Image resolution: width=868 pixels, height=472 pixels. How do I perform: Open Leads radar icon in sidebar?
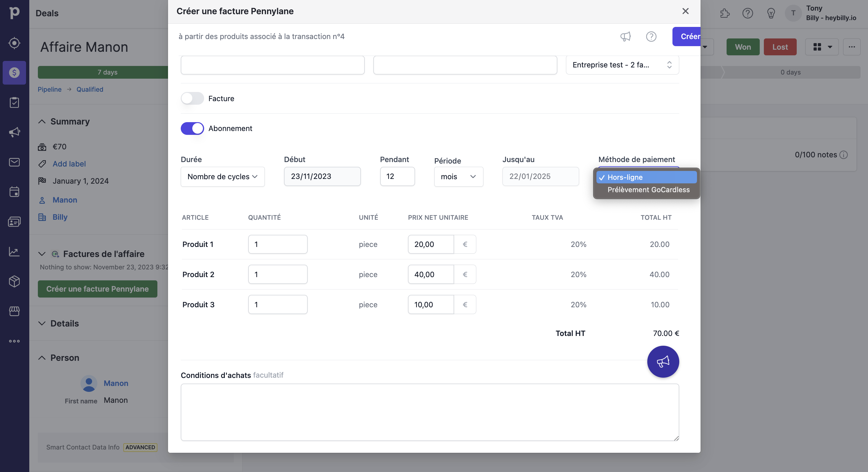pos(14,43)
